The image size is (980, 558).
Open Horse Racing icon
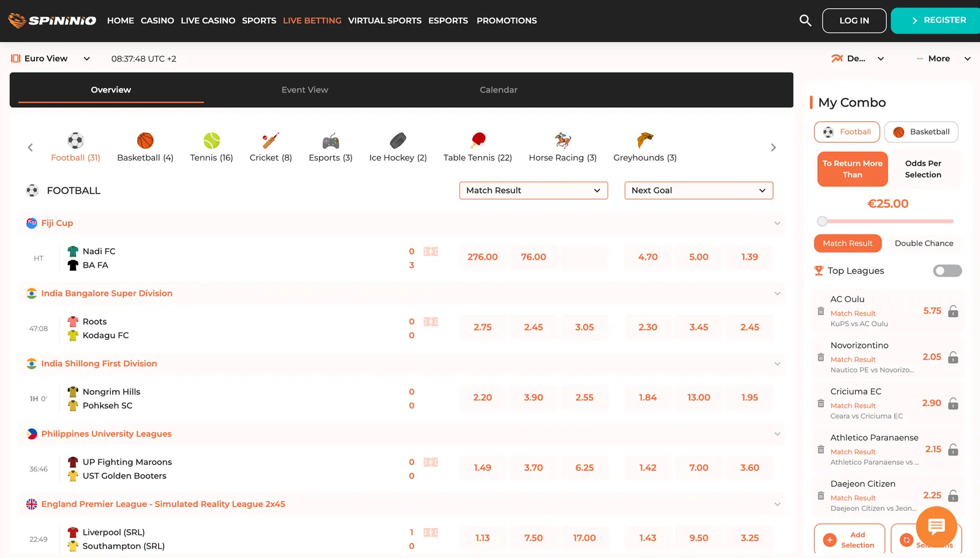tap(563, 141)
